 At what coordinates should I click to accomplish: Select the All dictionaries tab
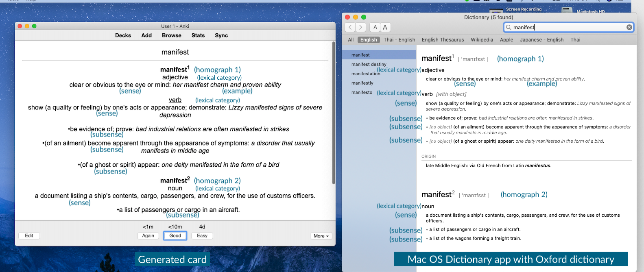[351, 40]
